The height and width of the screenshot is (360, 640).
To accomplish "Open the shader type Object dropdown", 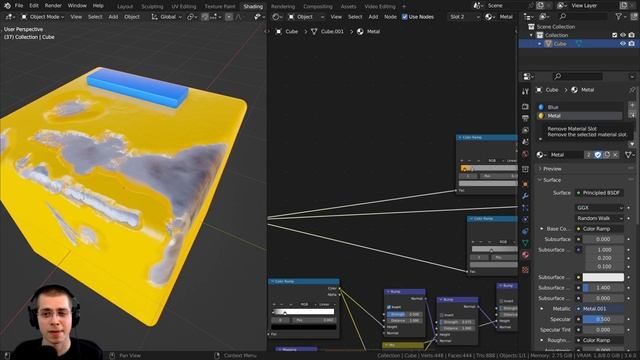I will click(x=306, y=17).
